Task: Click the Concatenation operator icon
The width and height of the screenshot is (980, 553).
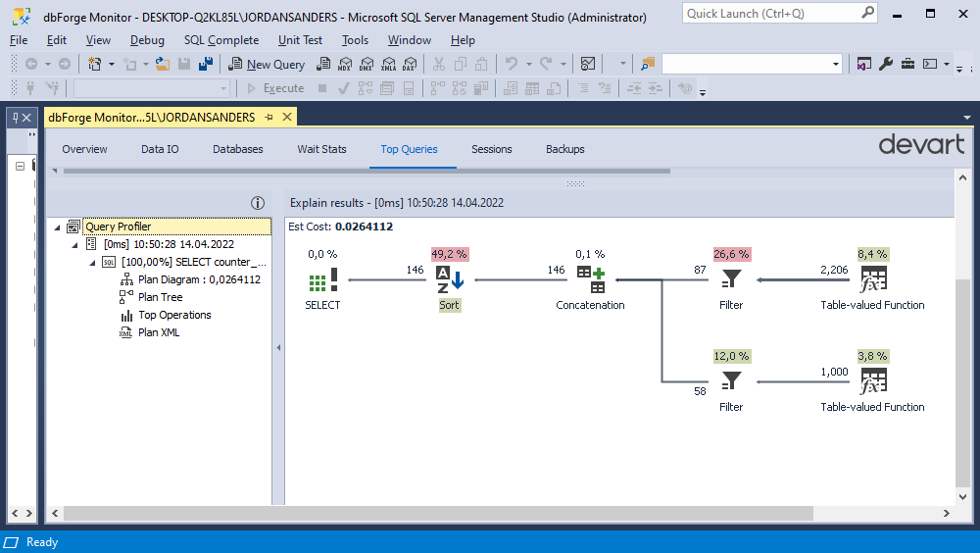Action: pyautogui.click(x=590, y=279)
